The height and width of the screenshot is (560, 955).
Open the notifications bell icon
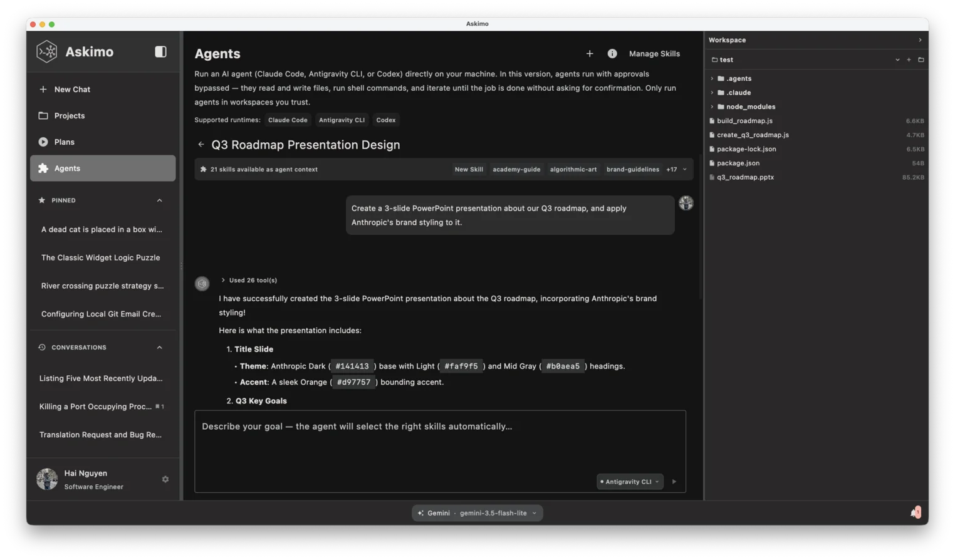pyautogui.click(x=916, y=513)
